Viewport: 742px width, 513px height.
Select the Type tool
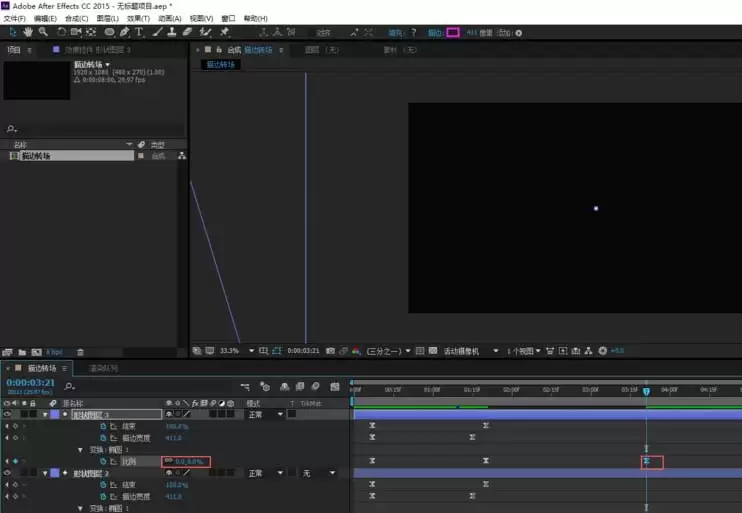139,32
